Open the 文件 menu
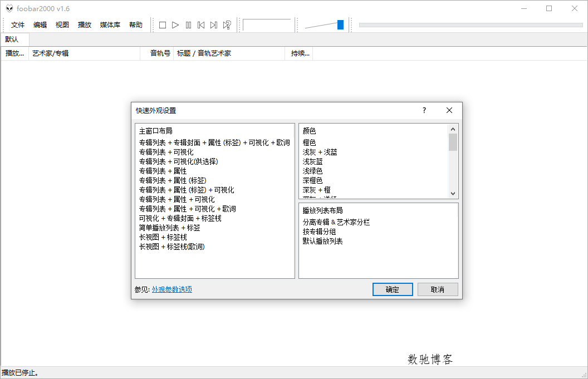The height and width of the screenshot is (379, 588). [18, 25]
